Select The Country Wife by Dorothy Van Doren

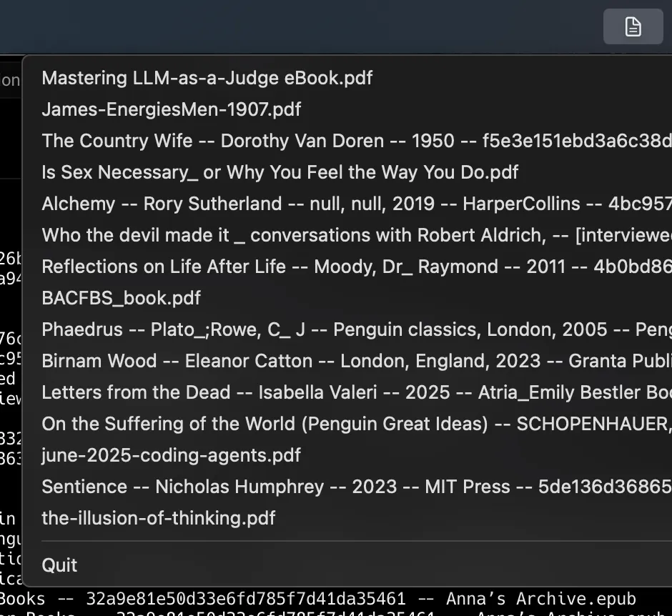(348, 141)
